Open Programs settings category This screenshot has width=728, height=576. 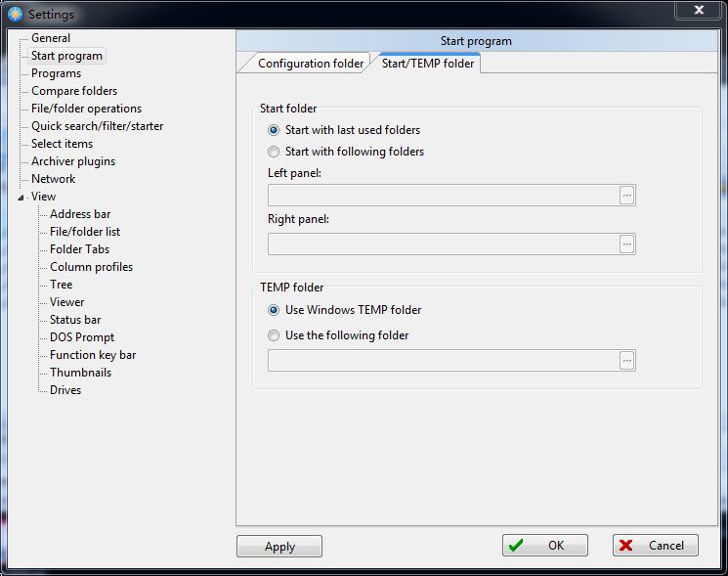click(56, 73)
